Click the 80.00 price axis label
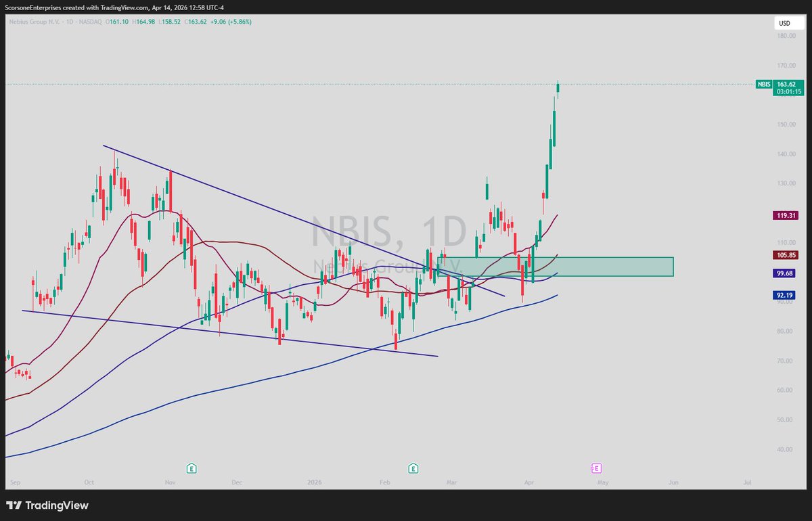The image size is (812, 521). [786, 331]
